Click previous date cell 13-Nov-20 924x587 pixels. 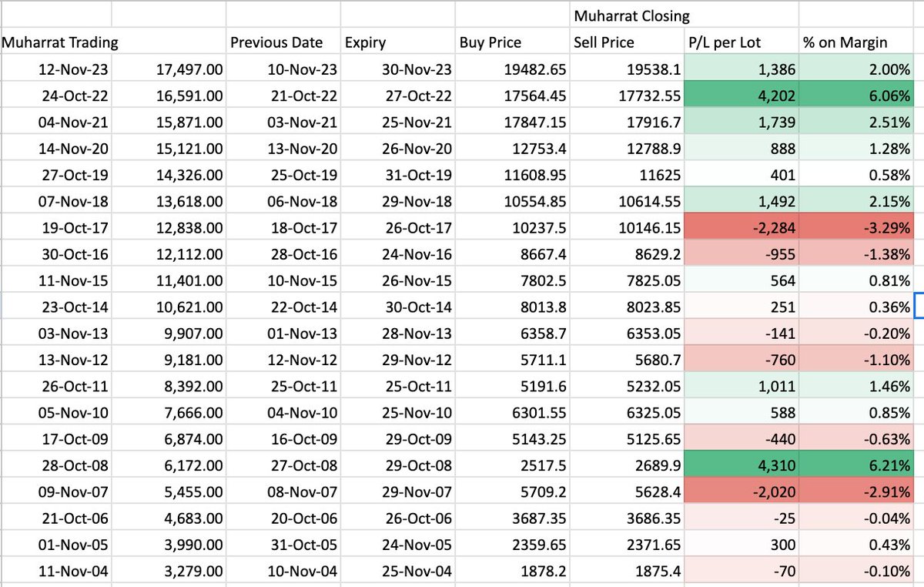point(283,148)
